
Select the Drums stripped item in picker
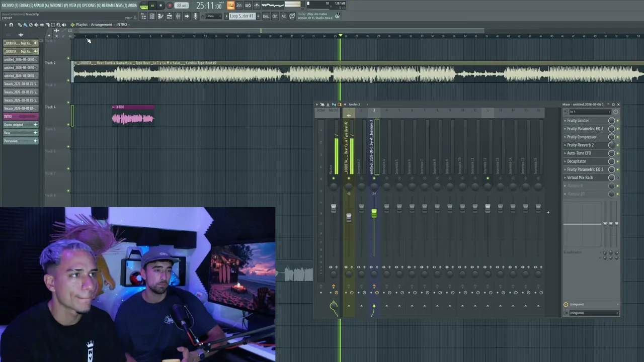pos(21,125)
